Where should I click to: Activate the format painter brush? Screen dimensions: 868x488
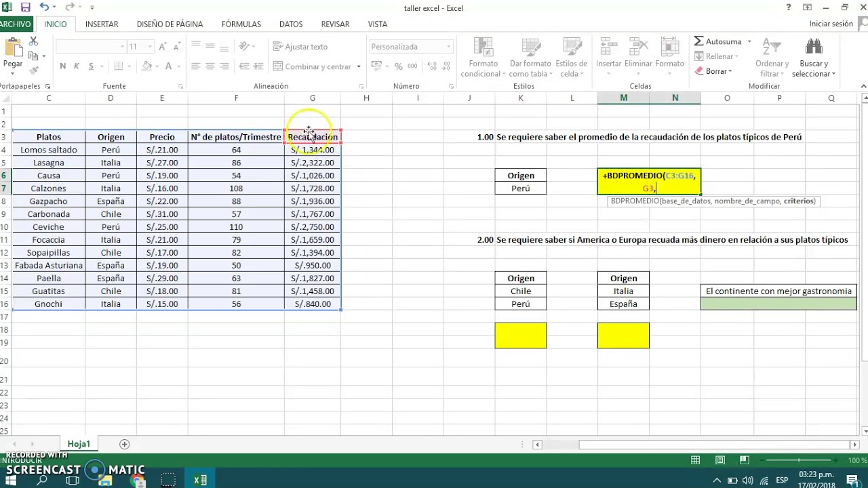[x=33, y=69]
